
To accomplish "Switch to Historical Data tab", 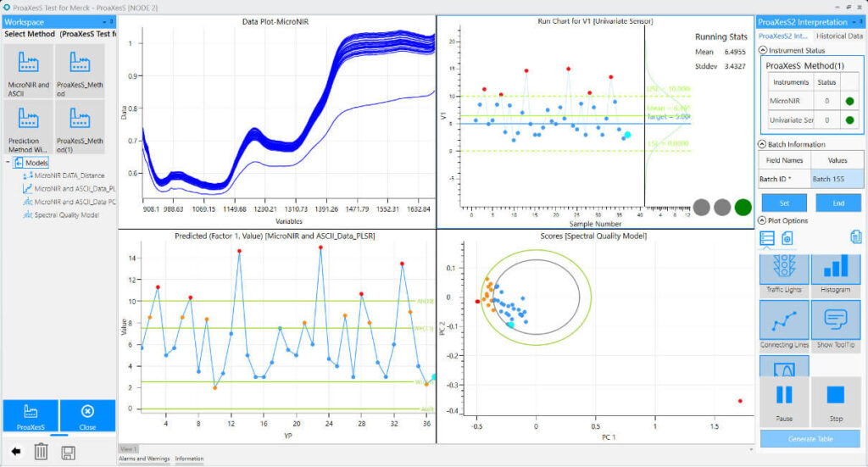I will tap(839, 36).
